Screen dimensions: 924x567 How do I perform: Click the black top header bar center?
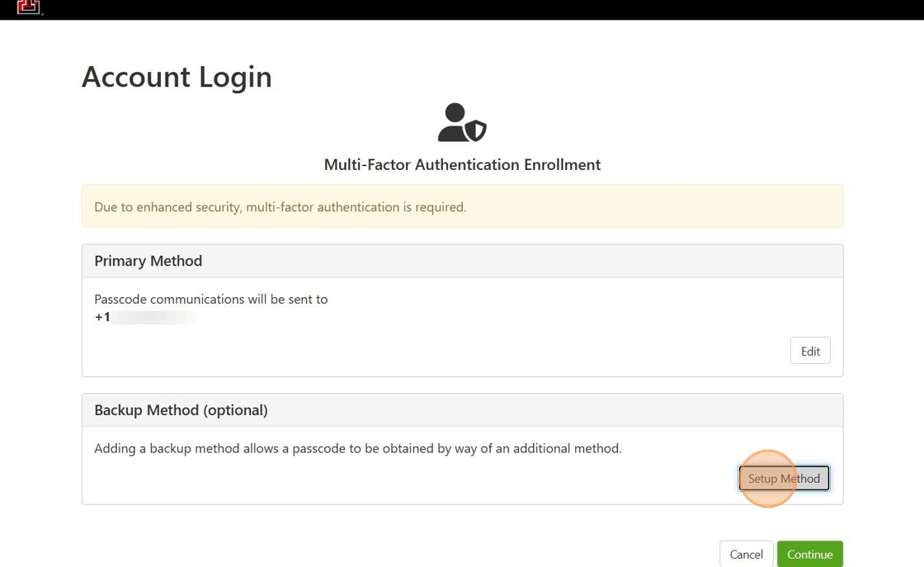click(462, 9)
